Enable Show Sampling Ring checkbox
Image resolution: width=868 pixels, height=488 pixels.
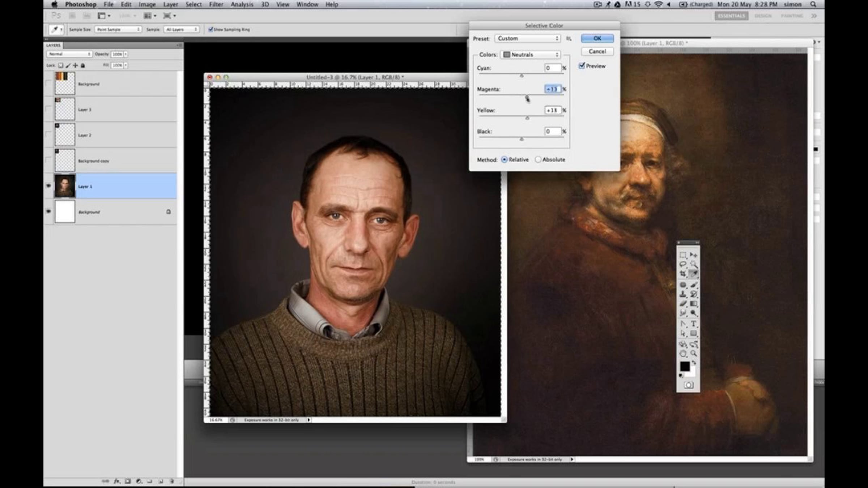click(210, 29)
